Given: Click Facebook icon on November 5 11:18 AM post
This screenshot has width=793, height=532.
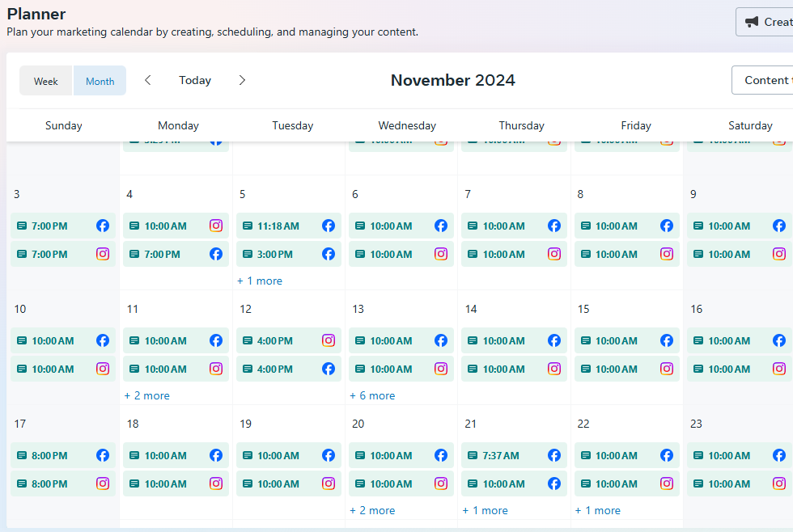Looking at the screenshot, I should [x=329, y=226].
